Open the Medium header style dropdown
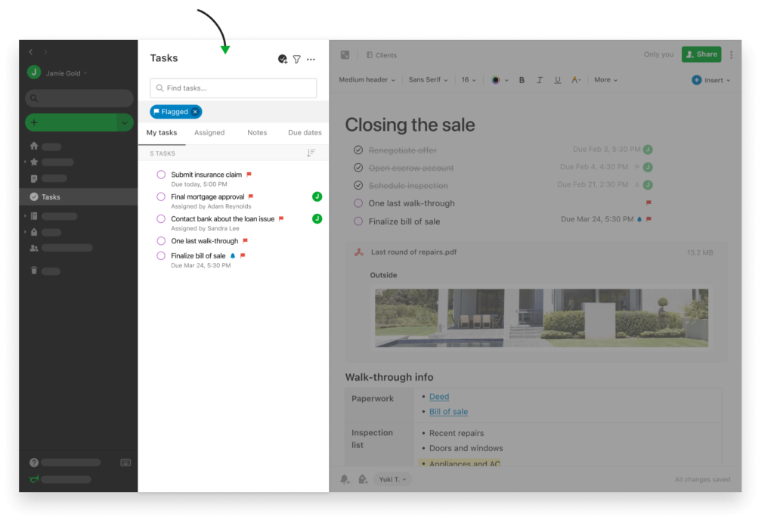 [x=366, y=79]
